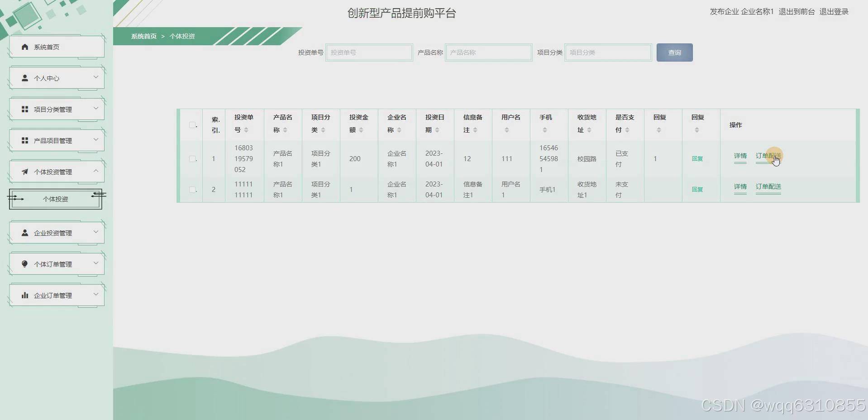868x420 pixels.
Task: Focus the 项目分类 search field
Action: pos(608,52)
